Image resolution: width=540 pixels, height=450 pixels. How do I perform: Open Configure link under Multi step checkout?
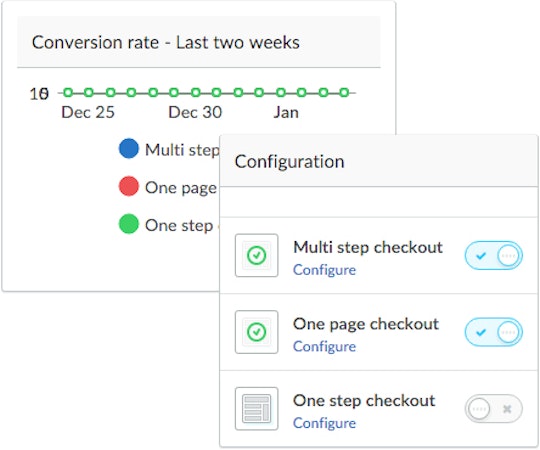click(324, 270)
